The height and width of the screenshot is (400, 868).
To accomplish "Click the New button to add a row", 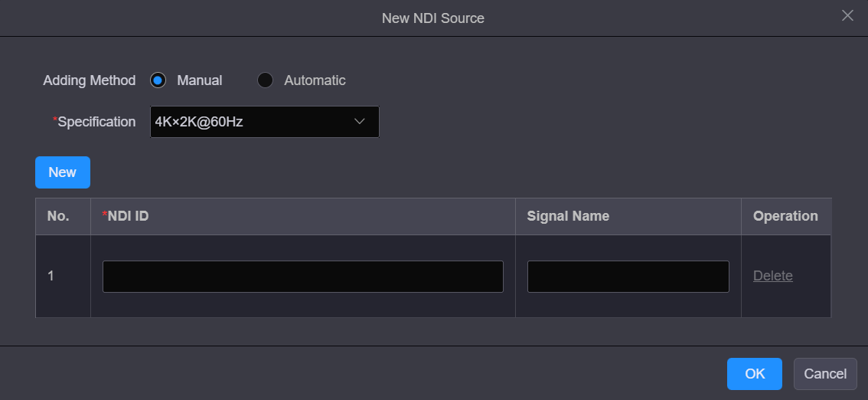I will point(63,172).
